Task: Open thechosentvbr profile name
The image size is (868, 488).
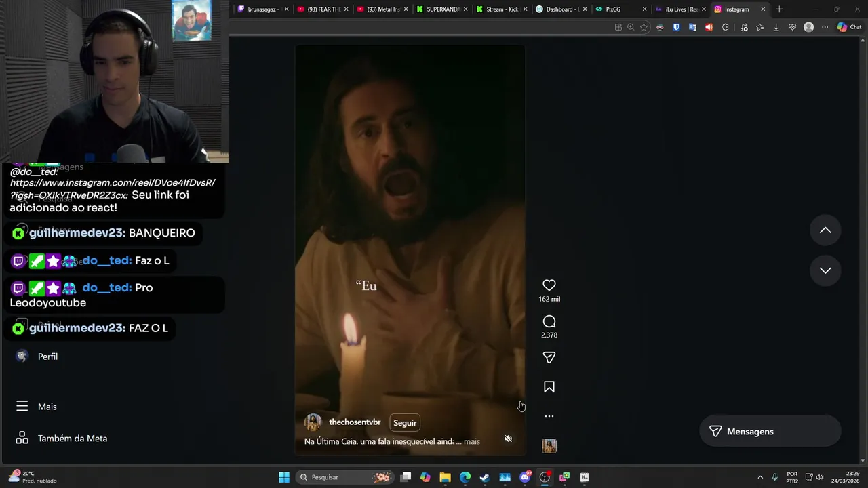Action: click(355, 422)
